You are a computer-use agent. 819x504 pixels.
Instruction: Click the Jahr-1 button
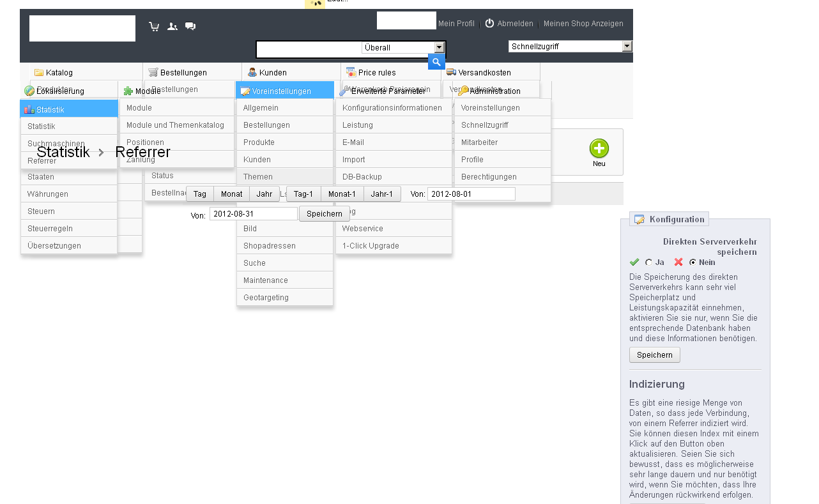pos(382,194)
